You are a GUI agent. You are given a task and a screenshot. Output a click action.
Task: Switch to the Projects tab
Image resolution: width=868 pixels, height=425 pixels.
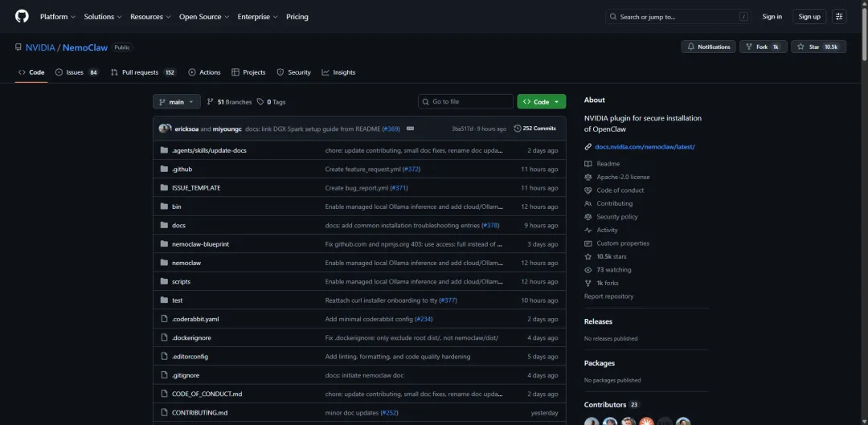tap(248, 72)
